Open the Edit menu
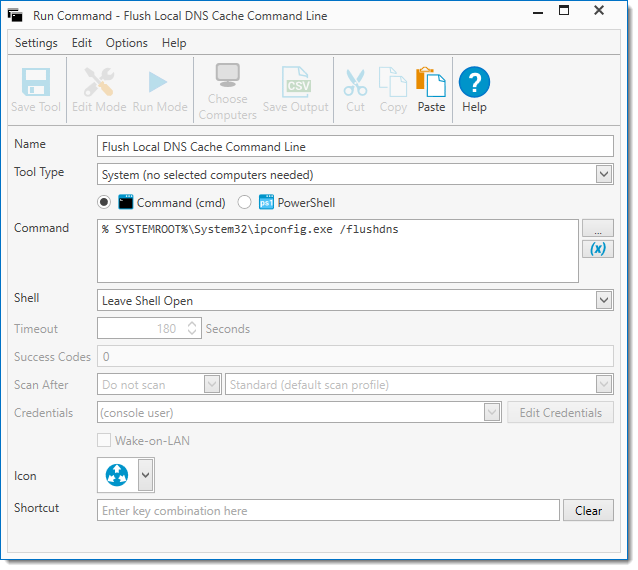 [82, 43]
